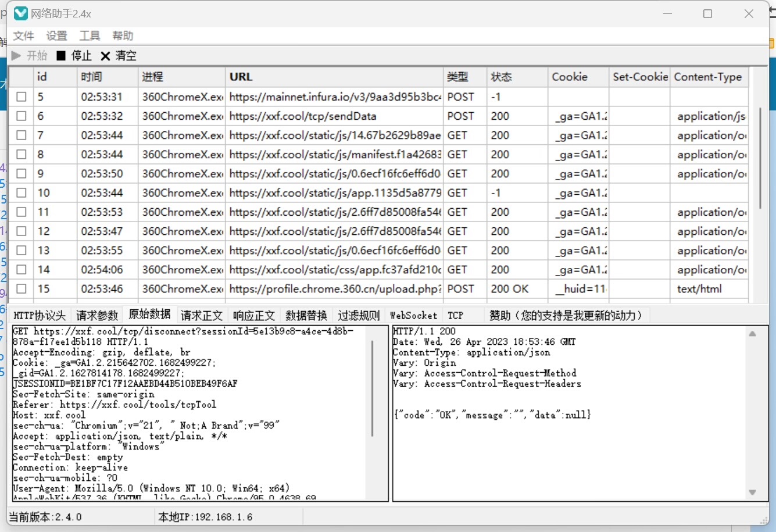Select the mainnet.infura.io URL cell
This screenshot has width=776, height=532.
coord(334,97)
